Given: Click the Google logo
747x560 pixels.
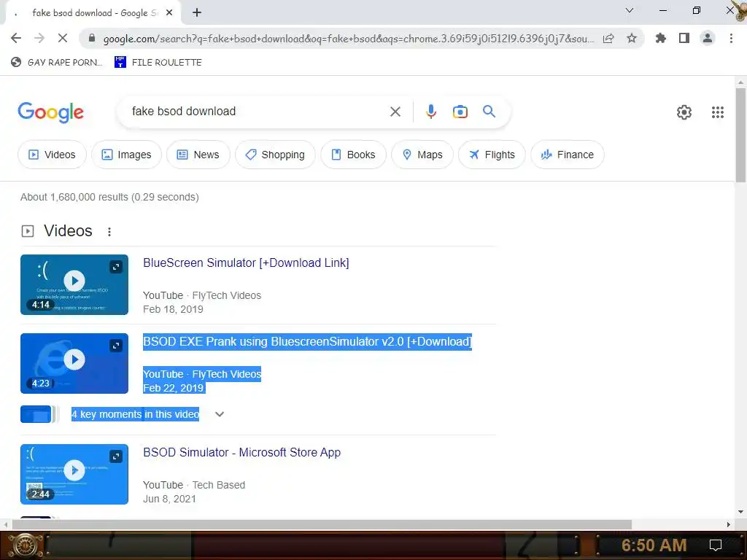Looking at the screenshot, I should pos(51,112).
